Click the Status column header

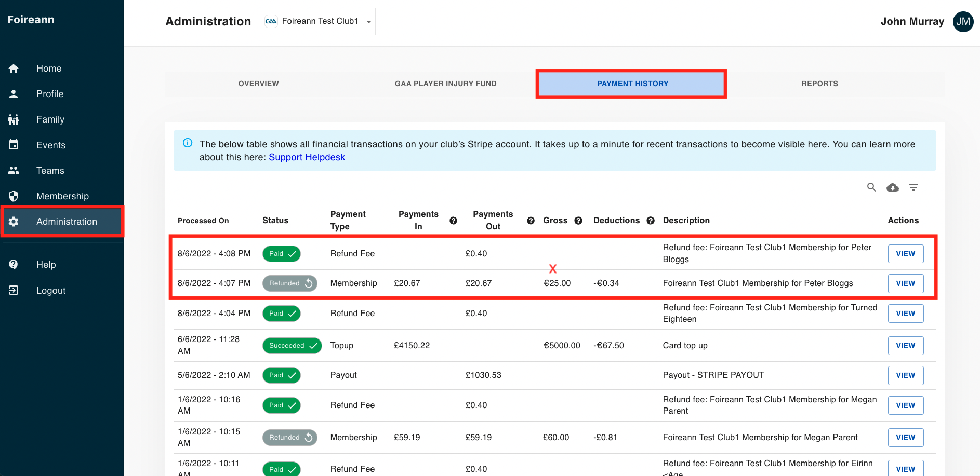click(275, 221)
